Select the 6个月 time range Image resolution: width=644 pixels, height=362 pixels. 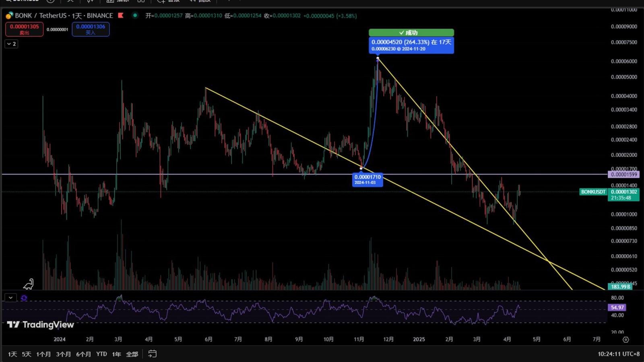point(83,354)
